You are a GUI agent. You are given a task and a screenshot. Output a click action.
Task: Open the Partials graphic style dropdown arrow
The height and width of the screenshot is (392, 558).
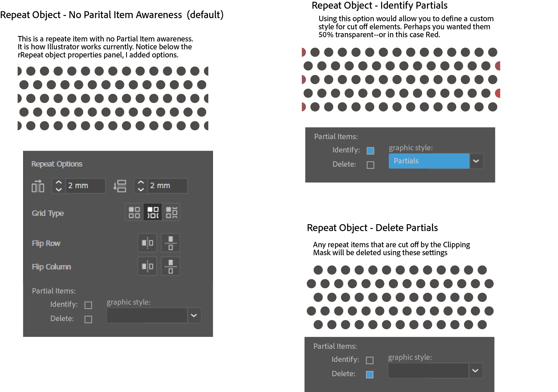476,161
